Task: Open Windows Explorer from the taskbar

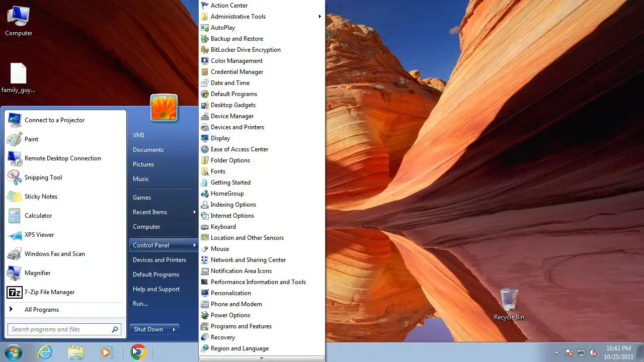Action: point(76,352)
